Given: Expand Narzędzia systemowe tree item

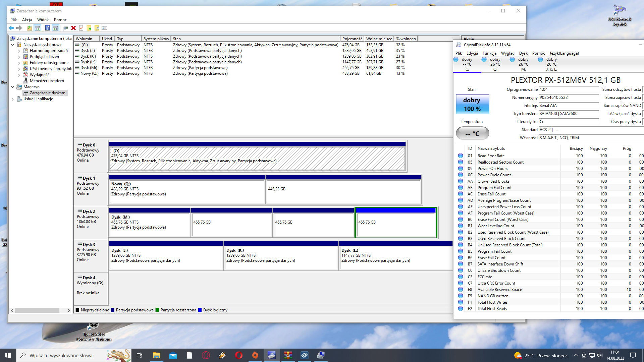Looking at the screenshot, I should pyautogui.click(x=12, y=44).
